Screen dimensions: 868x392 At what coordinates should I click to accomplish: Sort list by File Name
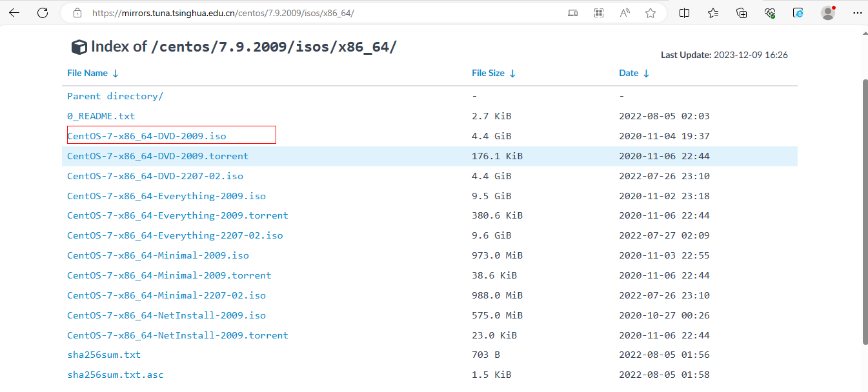93,73
